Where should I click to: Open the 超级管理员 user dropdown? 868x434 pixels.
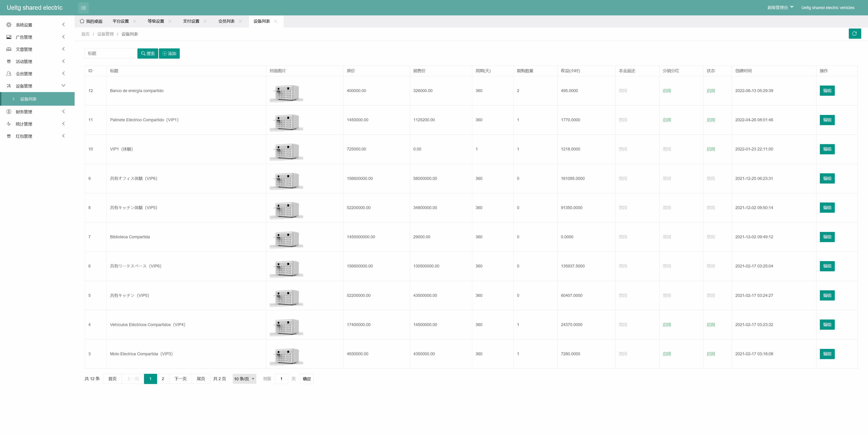coord(780,7)
